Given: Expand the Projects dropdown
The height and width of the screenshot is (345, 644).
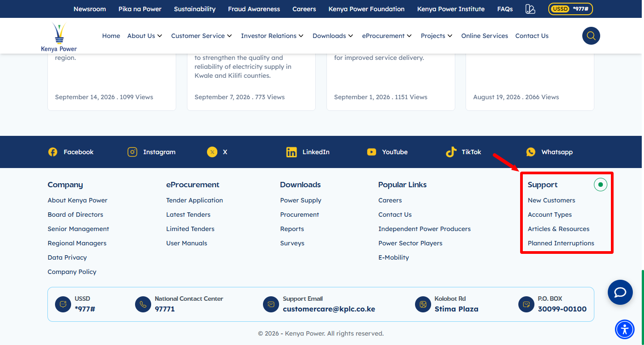Looking at the screenshot, I should tap(436, 36).
